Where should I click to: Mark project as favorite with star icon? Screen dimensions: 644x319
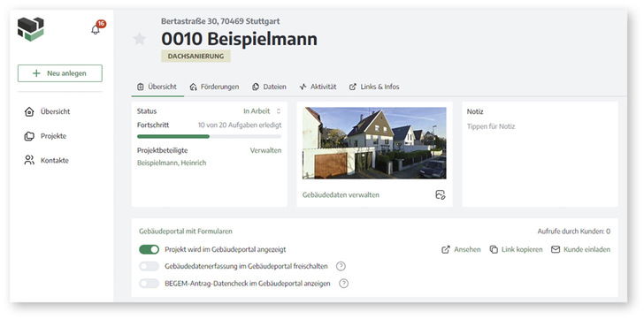pos(140,39)
